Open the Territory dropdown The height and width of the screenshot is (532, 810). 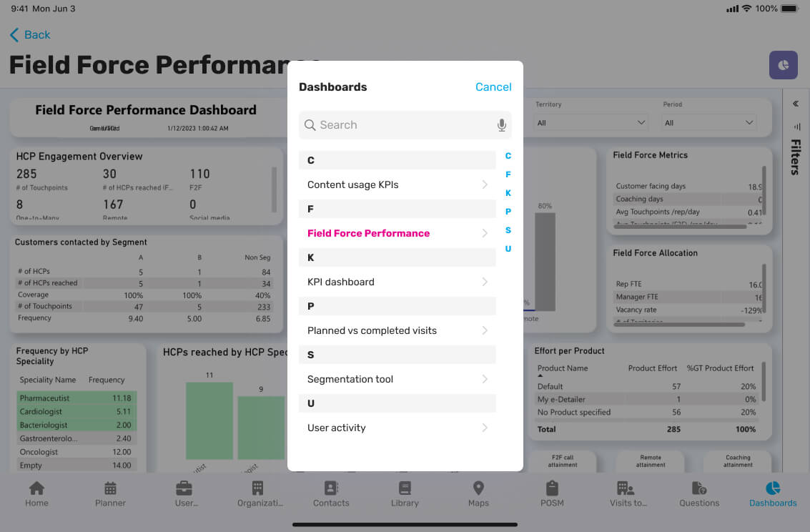pyautogui.click(x=591, y=123)
